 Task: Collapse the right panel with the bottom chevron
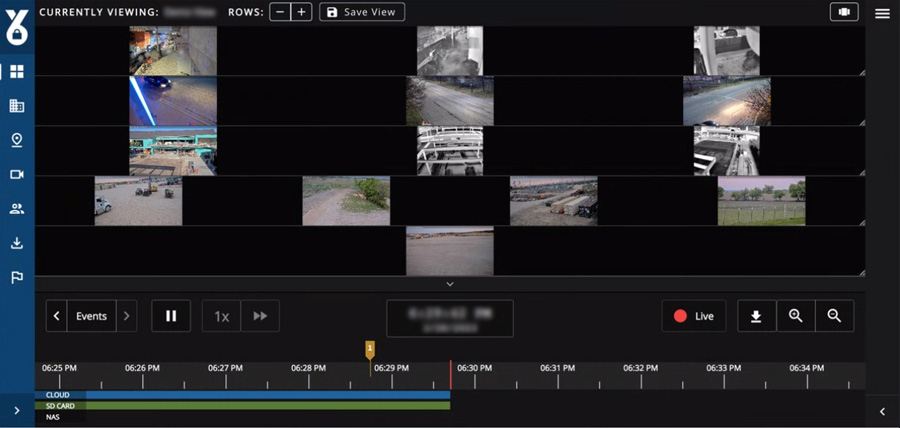click(x=882, y=411)
